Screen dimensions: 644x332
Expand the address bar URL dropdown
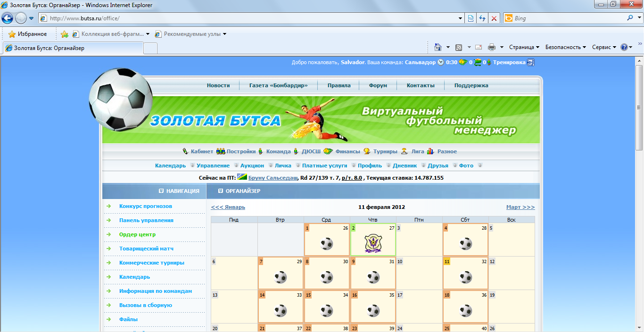[x=461, y=18]
